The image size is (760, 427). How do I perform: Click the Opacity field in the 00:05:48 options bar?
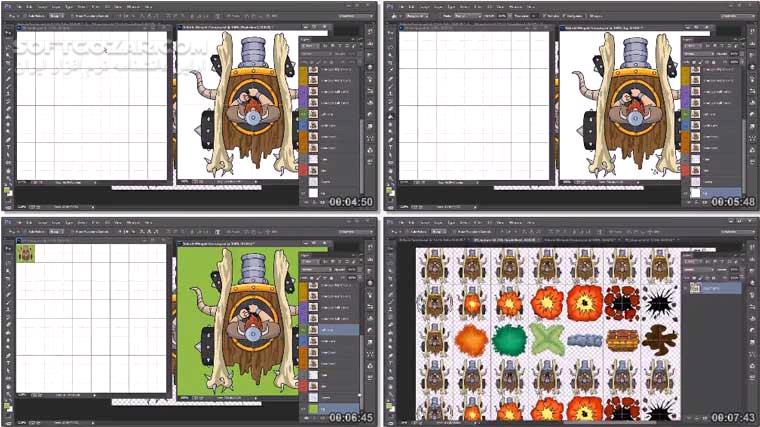coord(502,16)
